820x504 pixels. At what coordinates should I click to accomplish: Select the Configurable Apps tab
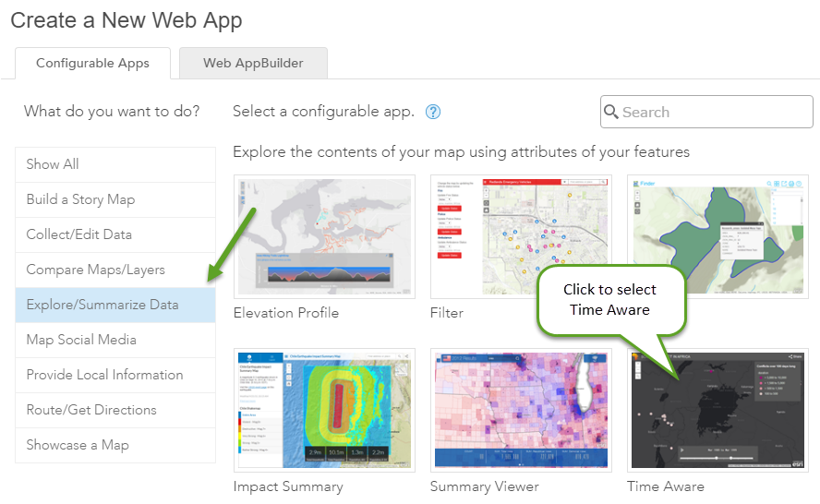click(x=92, y=64)
